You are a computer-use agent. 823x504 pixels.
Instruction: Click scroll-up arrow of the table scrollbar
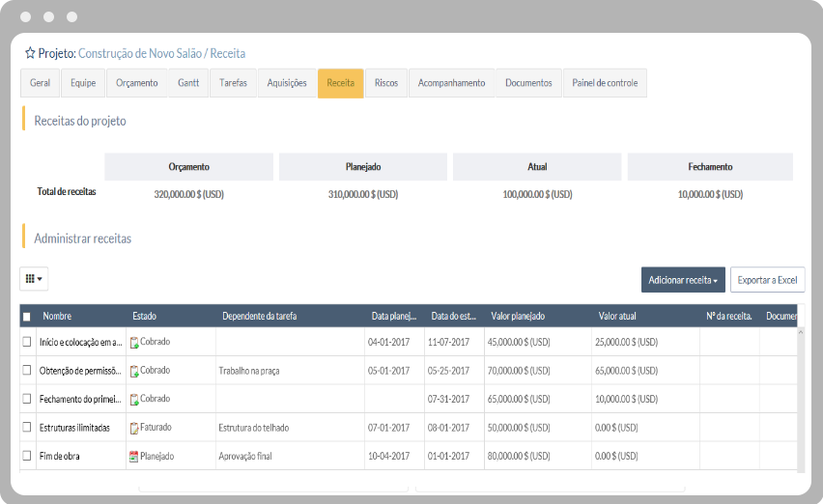pyautogui.click(x=801, y=333)
